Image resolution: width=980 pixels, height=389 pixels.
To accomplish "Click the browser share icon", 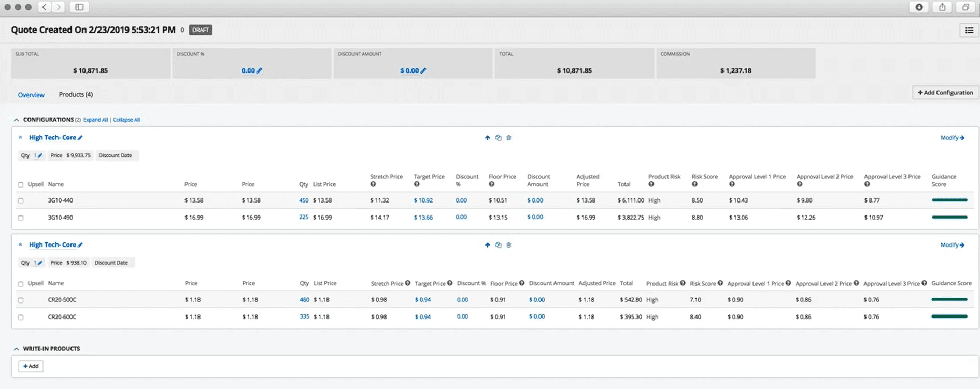I will click(x=942, y=7).
